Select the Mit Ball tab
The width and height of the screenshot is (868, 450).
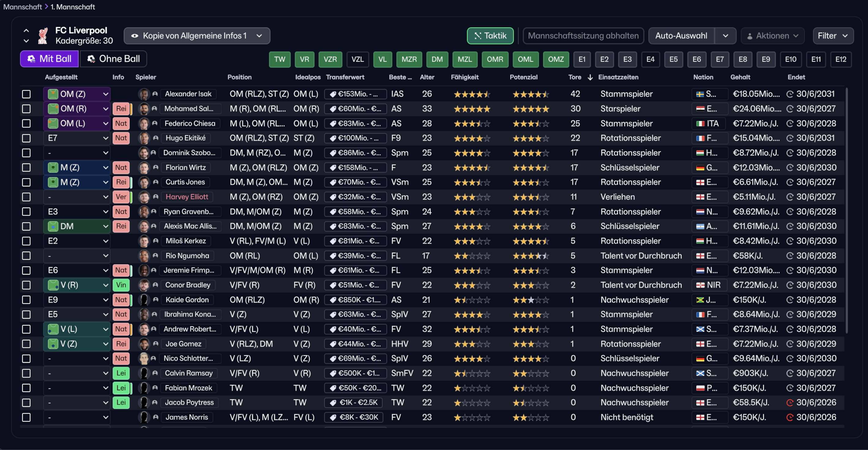50,59
